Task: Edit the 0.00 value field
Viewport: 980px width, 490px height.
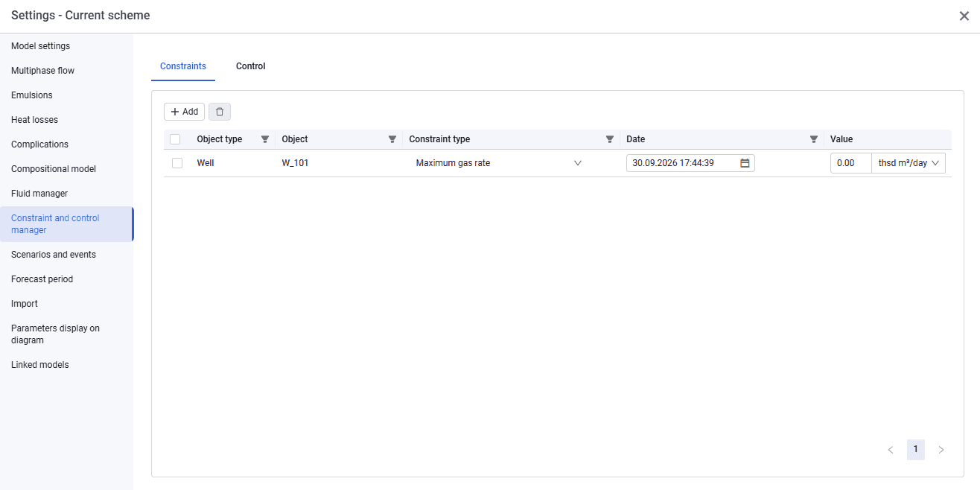Action: (851, 163)
